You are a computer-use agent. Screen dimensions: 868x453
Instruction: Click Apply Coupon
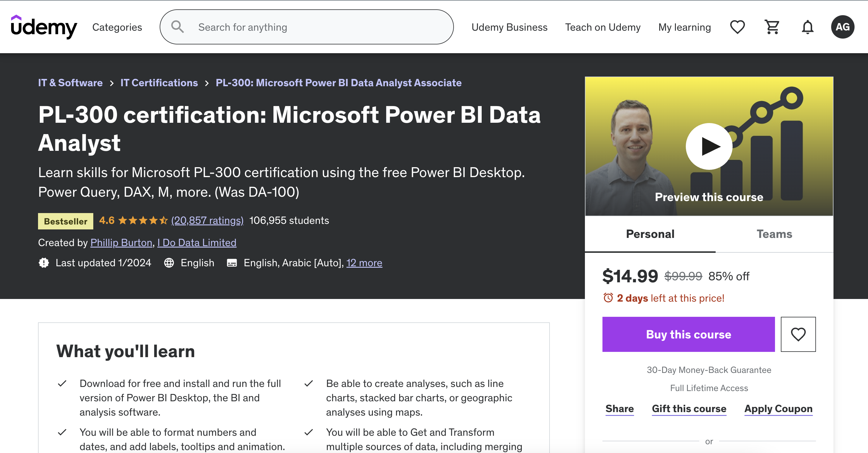pos(778,409)
